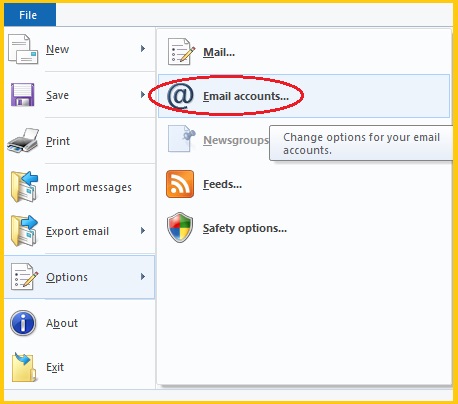Image resolution: width=458 pixels, height=404 pixels.
Task: Click the Safety options shield icon
Action: (x=180, y=228)
